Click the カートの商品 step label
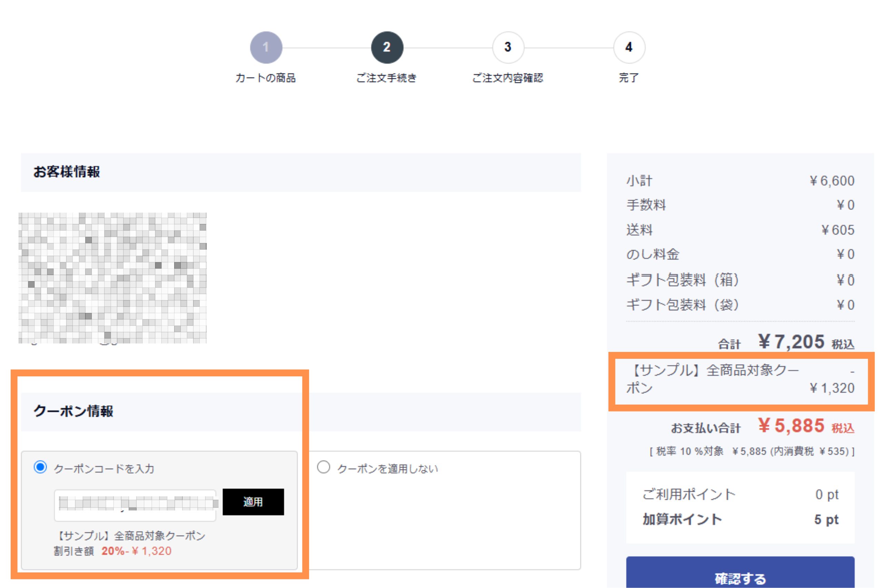This screenshot has width=883, height=588. tap(265, 78)
